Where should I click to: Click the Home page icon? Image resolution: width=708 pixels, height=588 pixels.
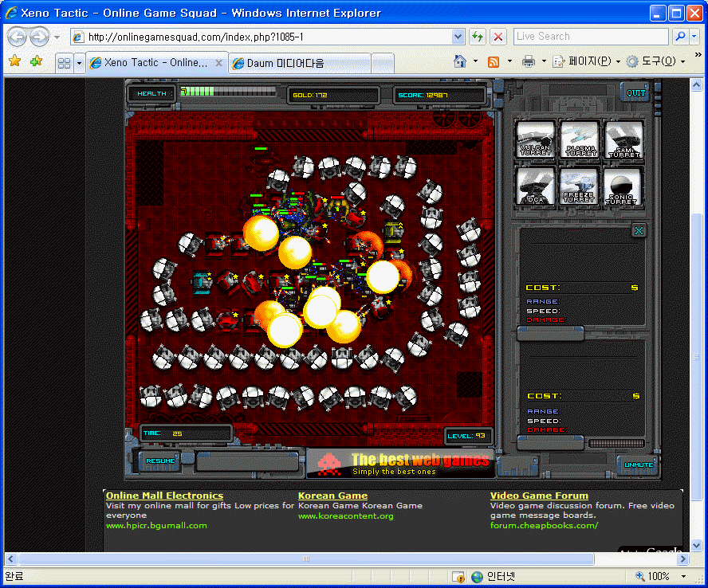(x=460, y=61)
